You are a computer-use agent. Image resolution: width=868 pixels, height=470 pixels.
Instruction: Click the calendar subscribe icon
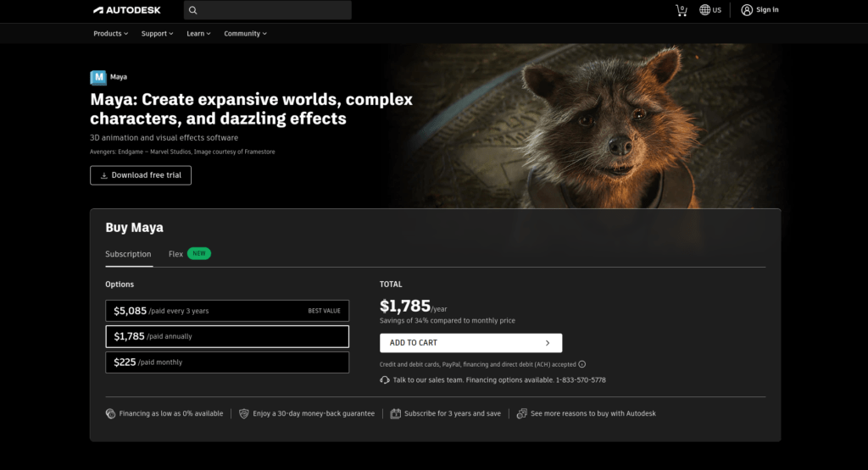pos(395,413)
